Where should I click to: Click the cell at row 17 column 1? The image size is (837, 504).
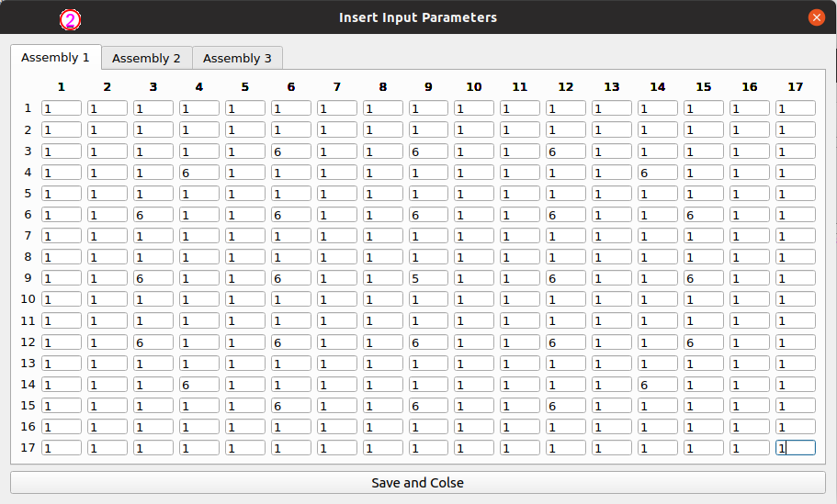pyautogui.click(x=62, y=447)
